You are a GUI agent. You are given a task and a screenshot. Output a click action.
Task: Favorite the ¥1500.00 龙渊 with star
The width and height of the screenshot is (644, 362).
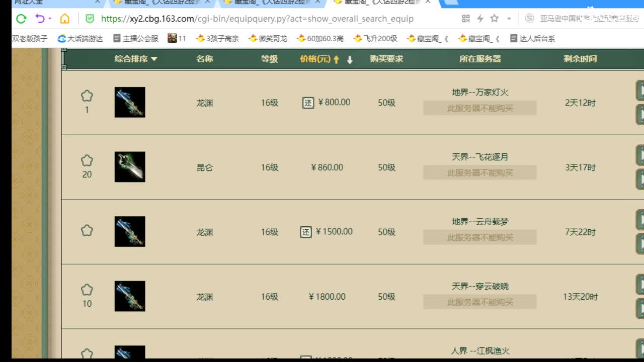[x=87, y=230]
